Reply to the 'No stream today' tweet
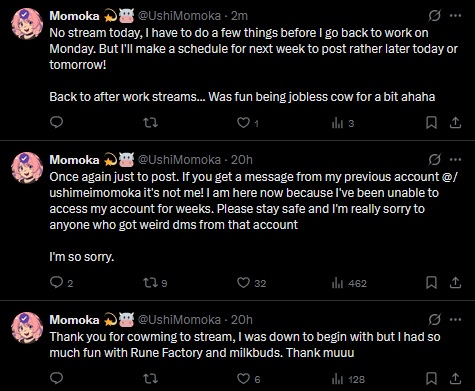475x391 pixels. pyautogui.click(x=56, y=122)
